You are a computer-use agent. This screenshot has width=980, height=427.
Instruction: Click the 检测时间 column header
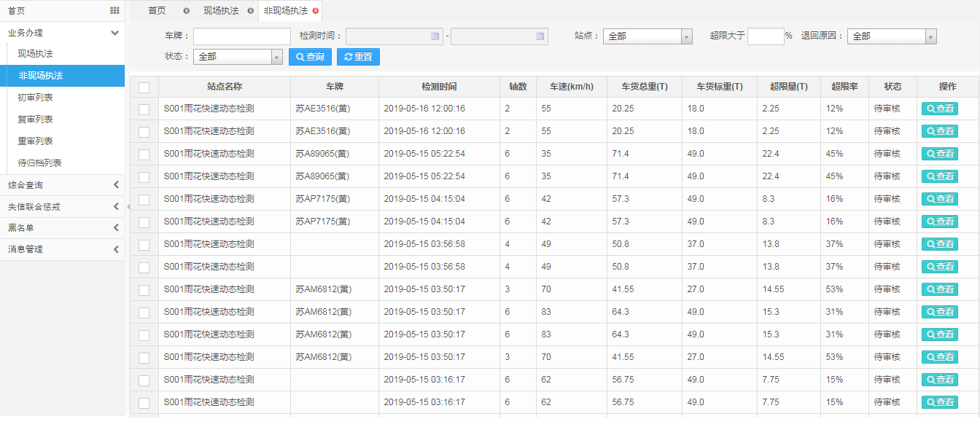point(439,87)
